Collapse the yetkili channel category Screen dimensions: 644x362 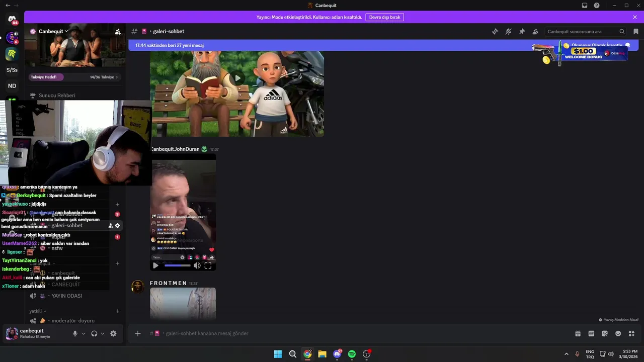point(38,311)
